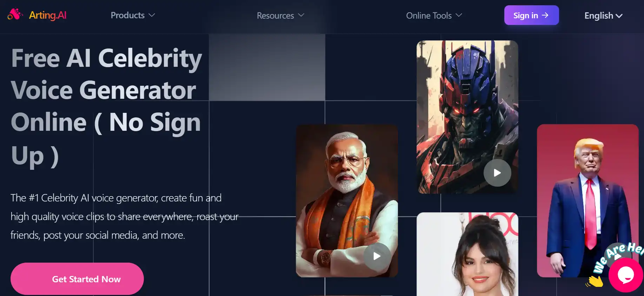The height and width of the screenshot is (296, 644).
Task: Expand the Online Tools chevron arrow
Action: click(459, 15)
